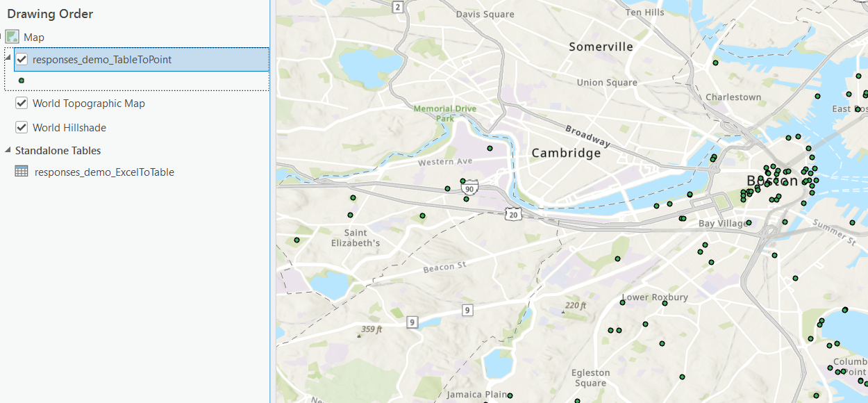Image resolution: width=868 pixels, height=403 pixels.
Task: Select the responses_demo_TableToPoint layer name
Action: (102, 60)
